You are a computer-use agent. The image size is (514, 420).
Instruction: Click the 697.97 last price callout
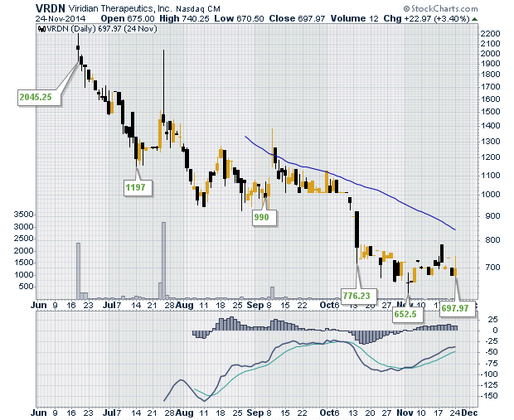tap(457, 308)
